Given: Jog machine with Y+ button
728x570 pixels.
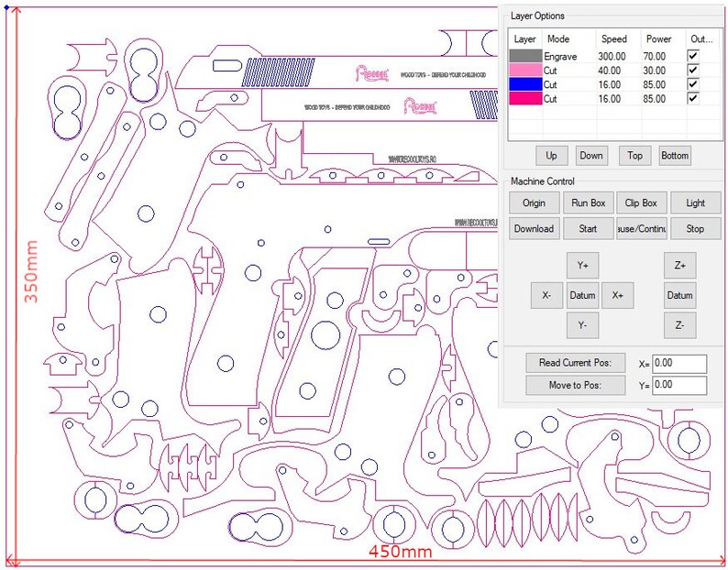Looking at the screenshot, I should 583,266.
